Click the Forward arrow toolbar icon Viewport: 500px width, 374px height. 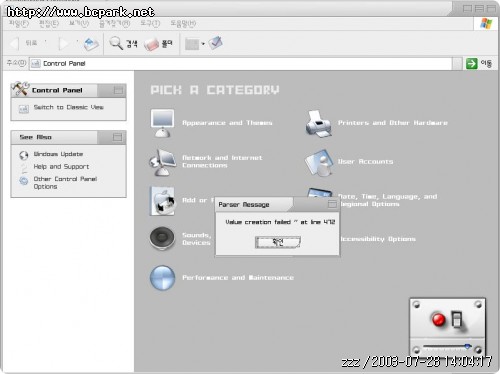[x=64, y=44]
